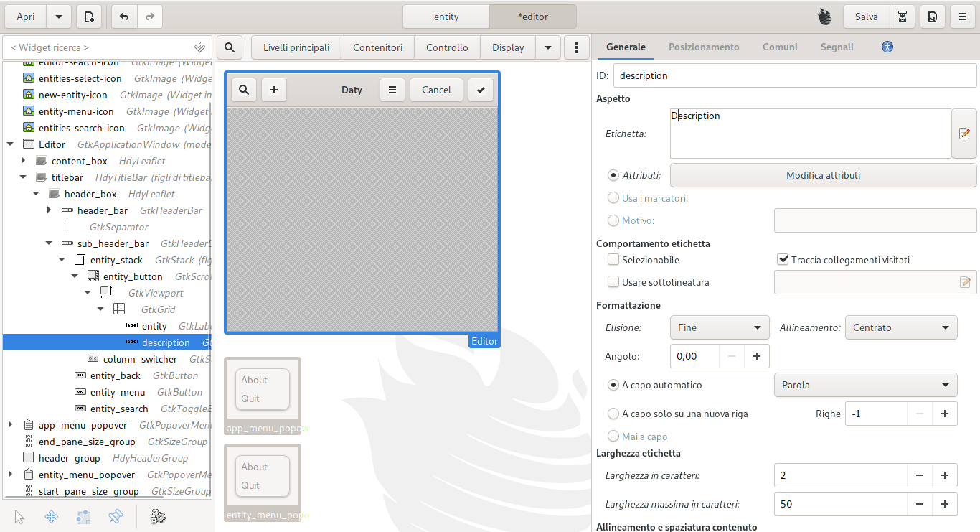Uncheck Traccia collegamenti visitati

pos(783,260)
